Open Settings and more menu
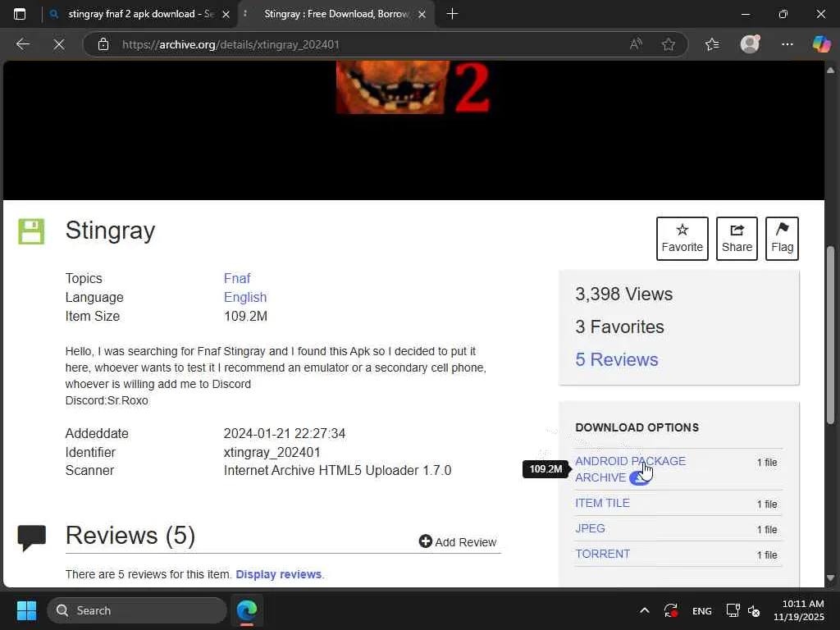 click(x=787, y=44)
